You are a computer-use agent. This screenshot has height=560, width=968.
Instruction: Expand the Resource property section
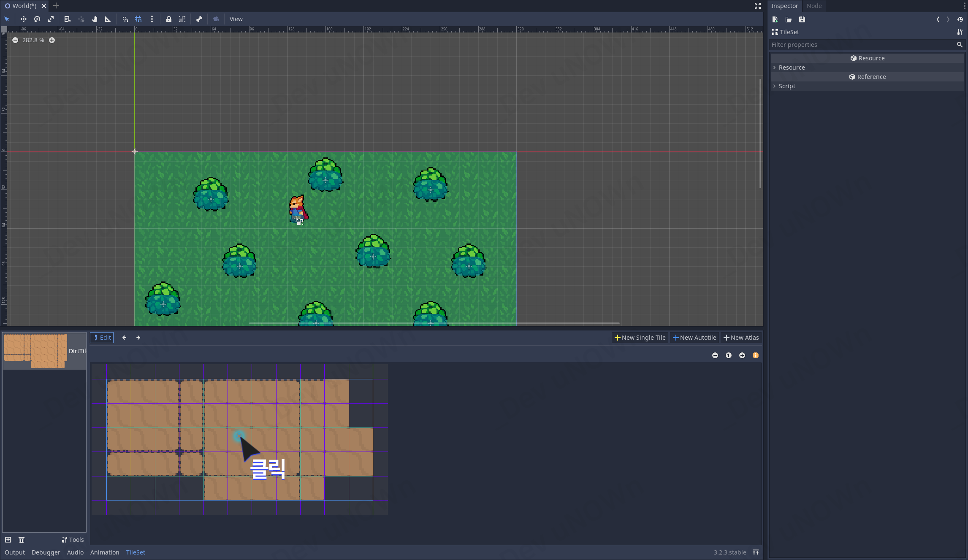(792, 68)
